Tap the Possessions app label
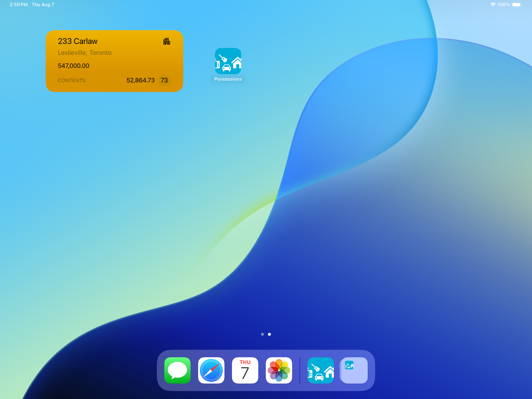This screenshot has height=399, width=532. 228,79
